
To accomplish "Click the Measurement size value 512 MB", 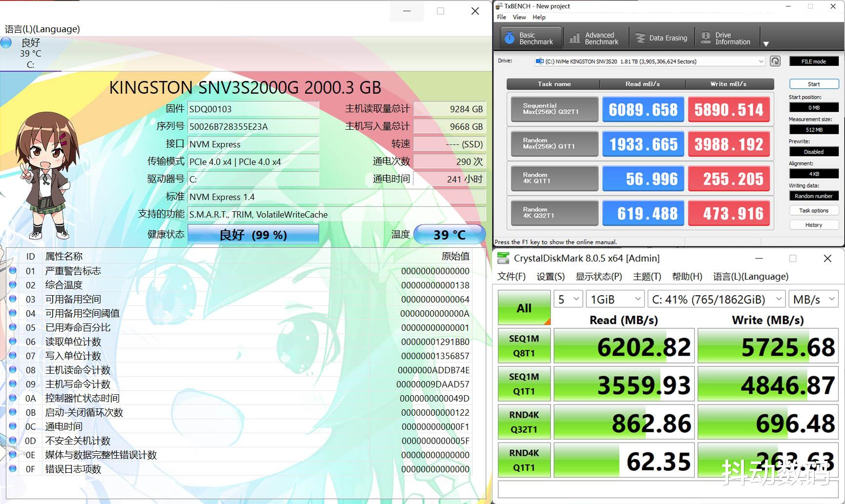I will [814, 130].
